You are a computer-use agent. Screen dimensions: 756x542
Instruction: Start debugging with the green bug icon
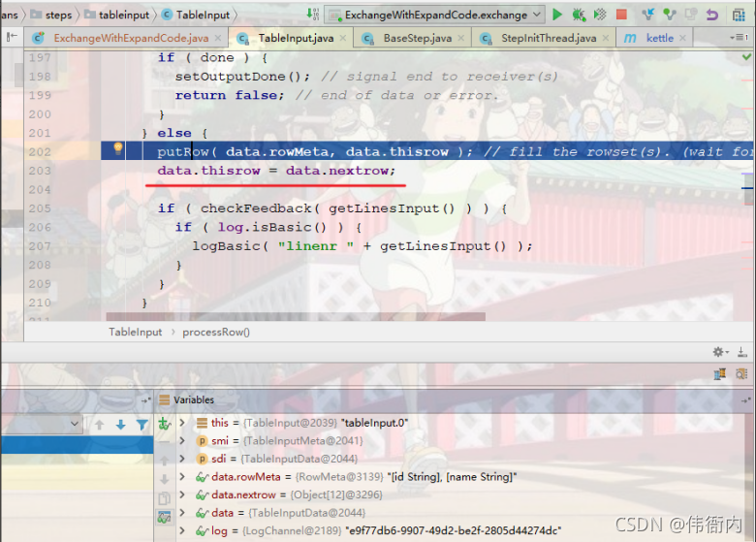579,15
